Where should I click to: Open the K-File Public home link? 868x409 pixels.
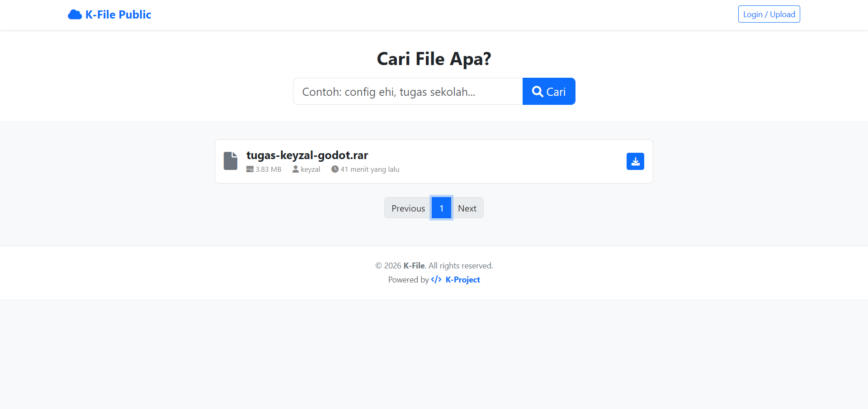click(x=118, y=15)
